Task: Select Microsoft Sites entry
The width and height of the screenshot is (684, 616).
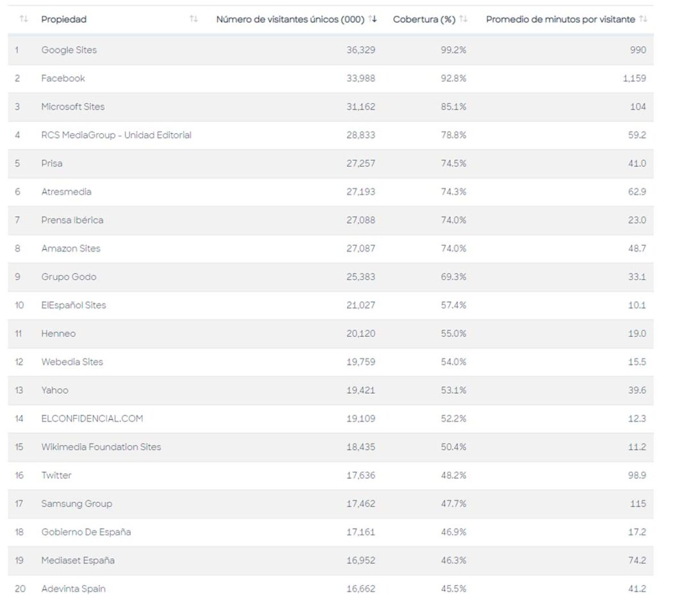Action: point(73,106)
